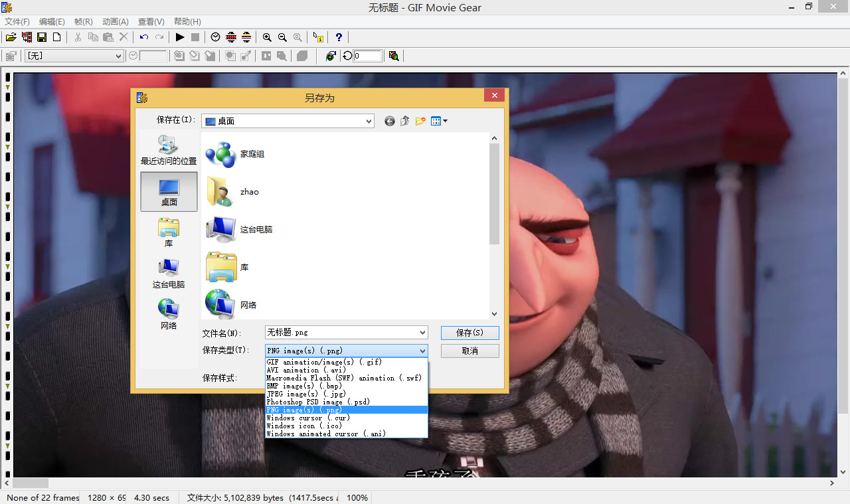
Task: Click the Help question mark icon
Action: coord(339,37)
